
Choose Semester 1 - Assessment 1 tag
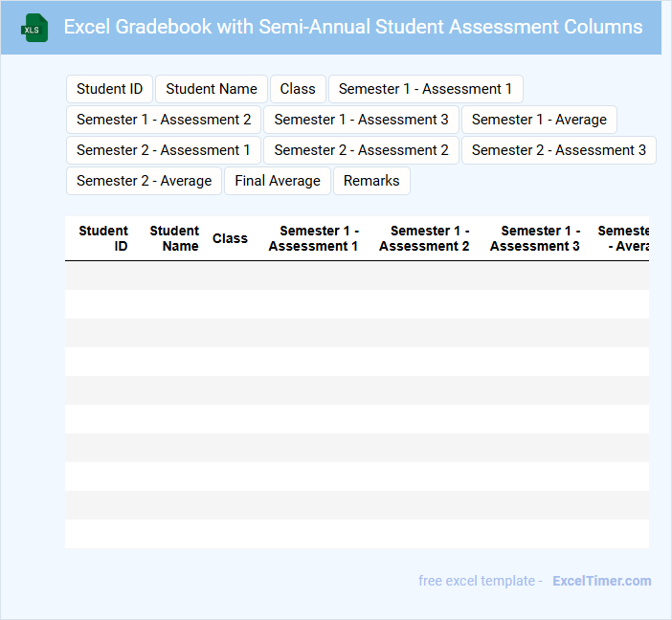coord(425,89)
